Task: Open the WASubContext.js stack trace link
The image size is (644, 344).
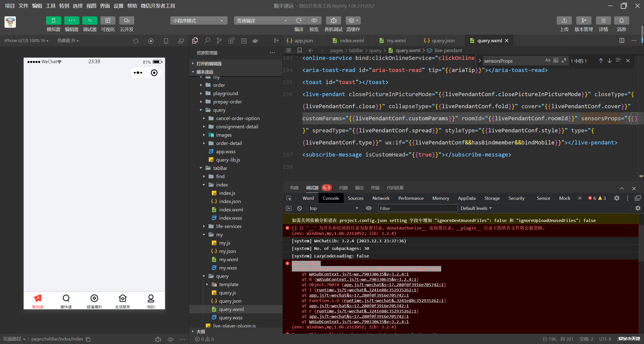Action: coord(359,274)
